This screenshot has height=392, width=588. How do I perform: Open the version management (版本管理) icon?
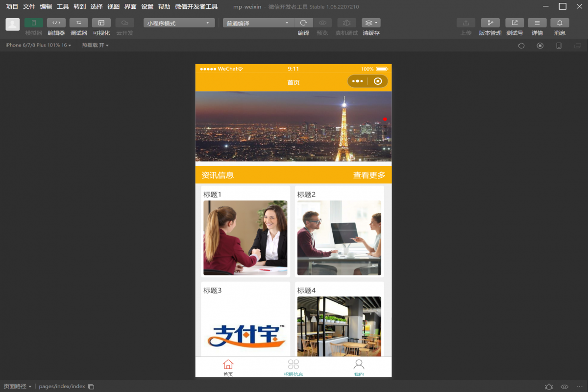click(x=490, y=23)
